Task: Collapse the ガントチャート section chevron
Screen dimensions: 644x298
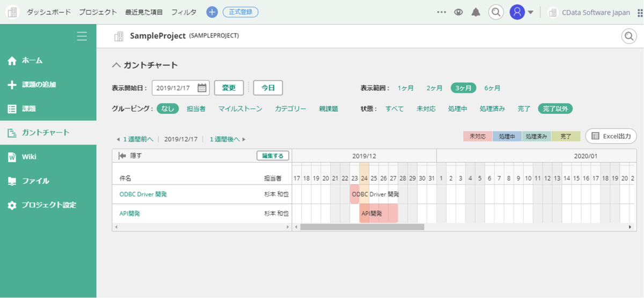Action: tap(116, 65)
